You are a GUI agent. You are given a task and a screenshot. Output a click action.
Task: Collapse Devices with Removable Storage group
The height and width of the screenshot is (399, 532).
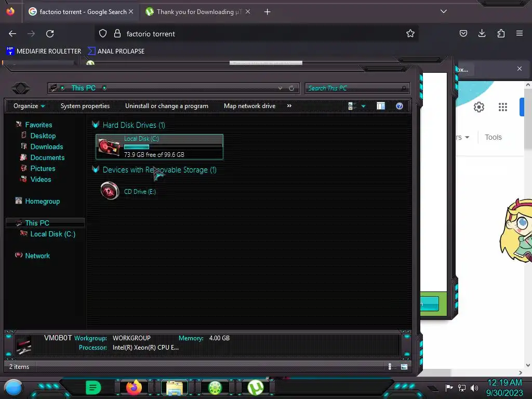[96, 169]
